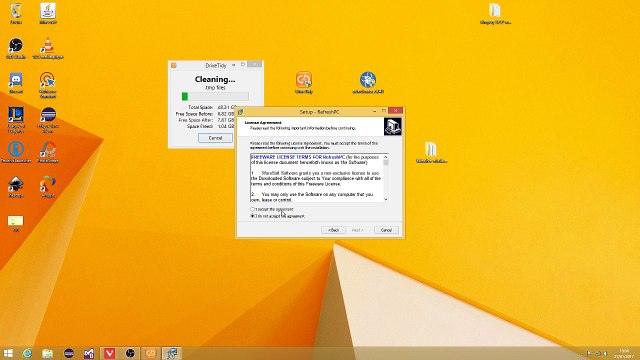The height and width of the screenshot is (360, 640).
Task: Open the zipped folder at top right of desktop
Action: point(495,13)
